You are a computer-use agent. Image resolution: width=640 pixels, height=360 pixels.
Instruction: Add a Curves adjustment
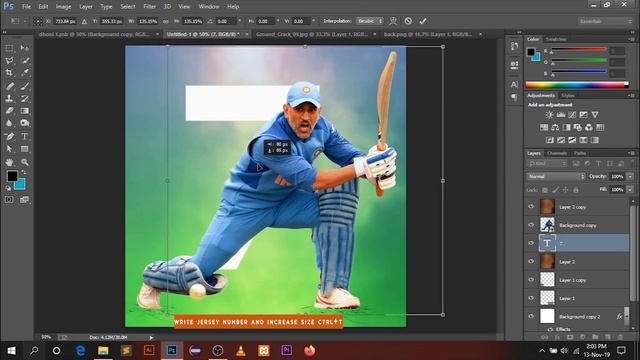point(572,115)
